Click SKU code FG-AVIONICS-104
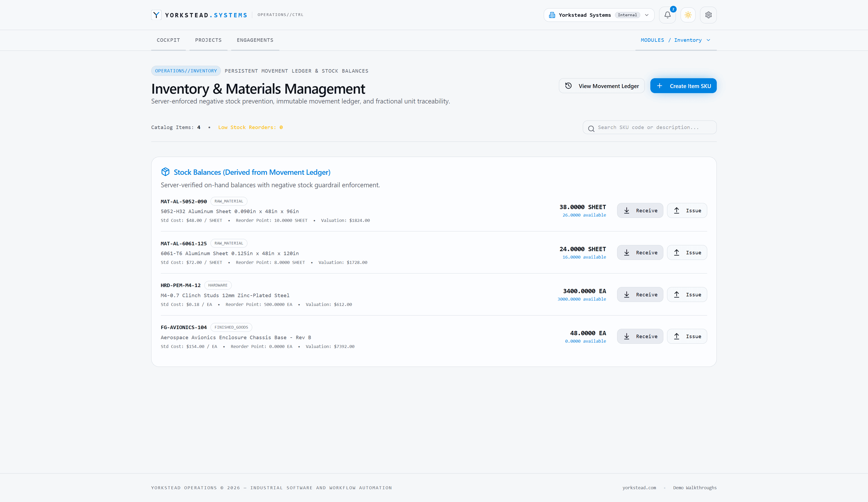Viewport: 868px width, 502px height. [x=184, y=327]
